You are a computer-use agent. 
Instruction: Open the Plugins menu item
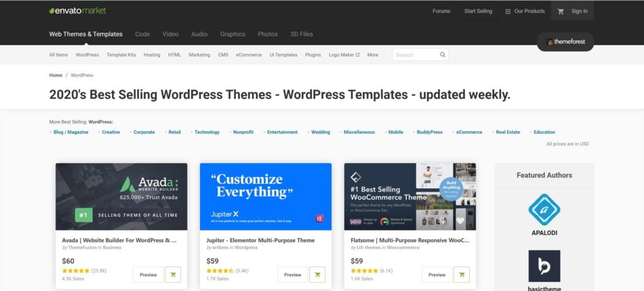[x=313, y=55]
